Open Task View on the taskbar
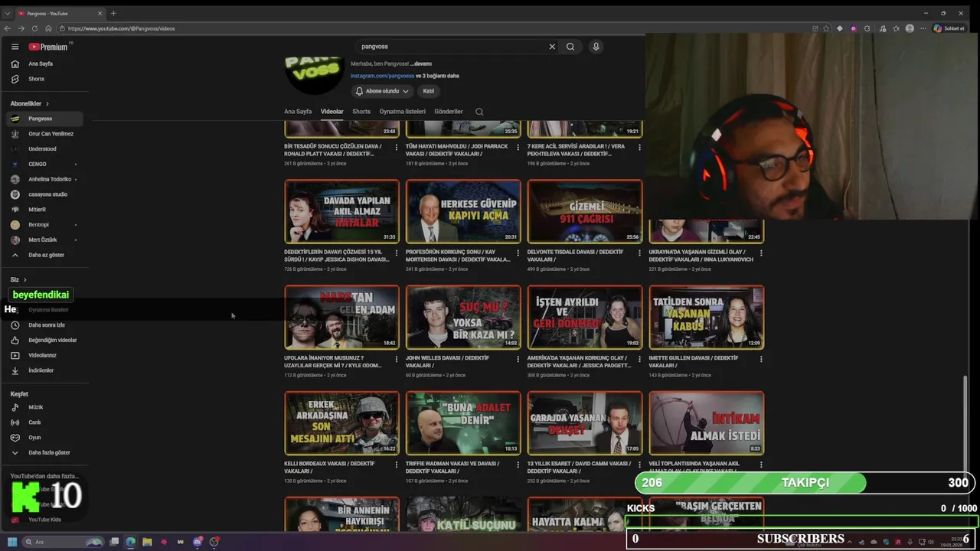This screenshot has width=980, height=551. (114, 542)
